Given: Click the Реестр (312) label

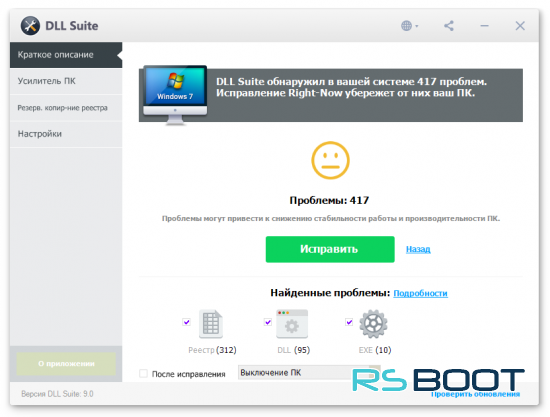Looking at the screenshot, I should (212, 350).
